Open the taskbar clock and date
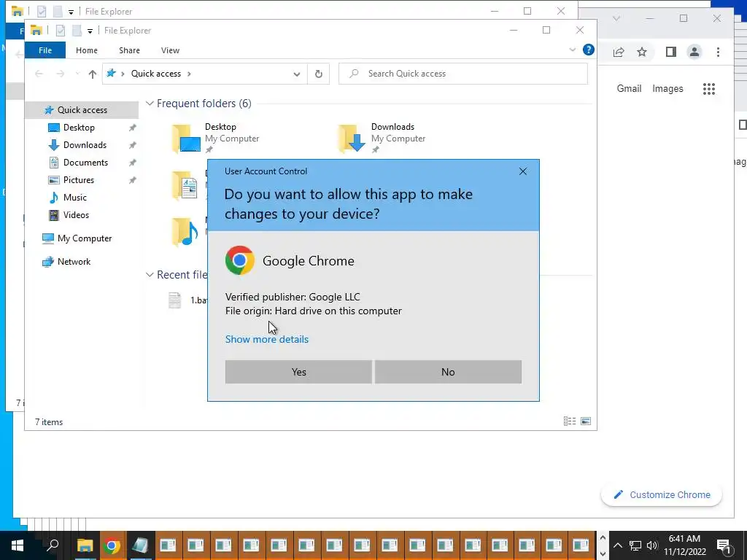 [684, 545]
